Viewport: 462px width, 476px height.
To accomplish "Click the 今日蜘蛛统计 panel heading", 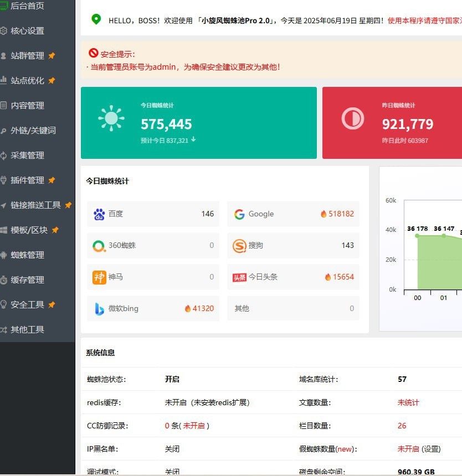I will (107, 181).
